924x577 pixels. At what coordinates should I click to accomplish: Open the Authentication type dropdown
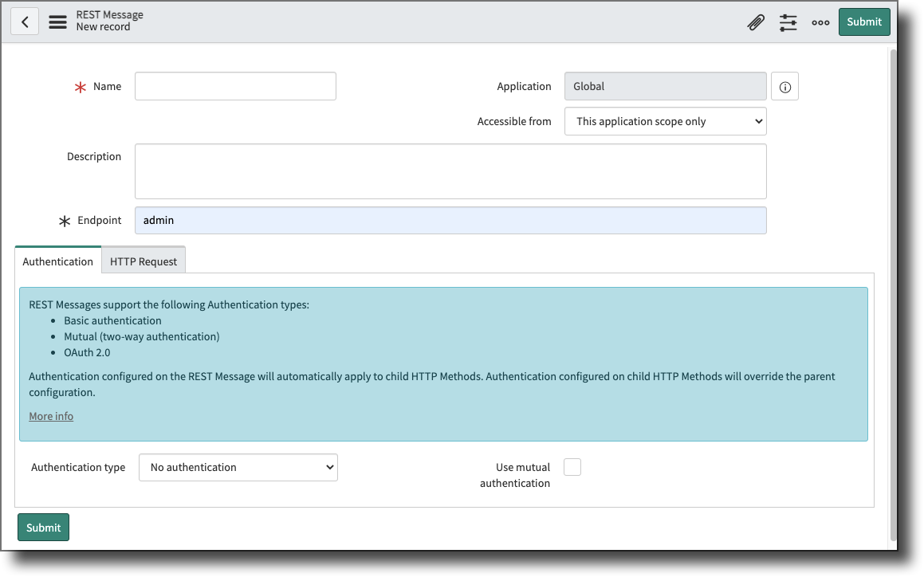point(238,467)
